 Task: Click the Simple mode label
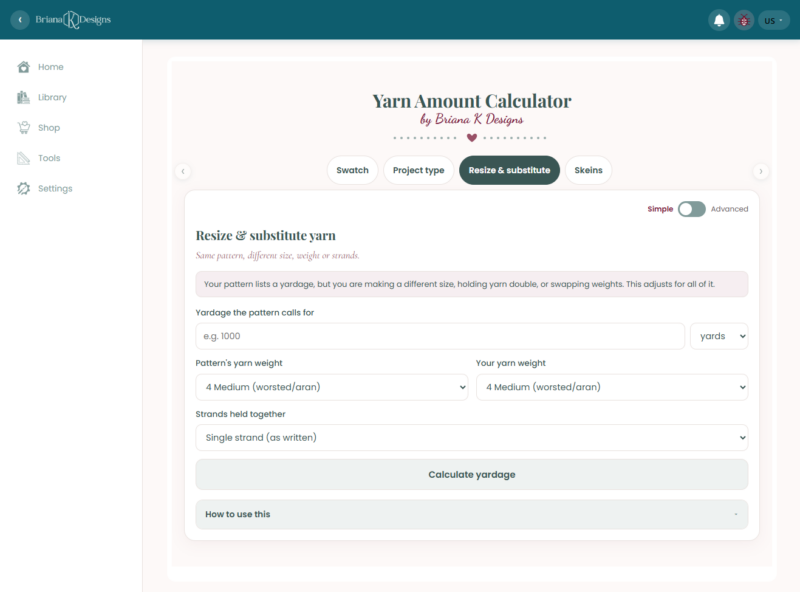[x=660, y=209]
